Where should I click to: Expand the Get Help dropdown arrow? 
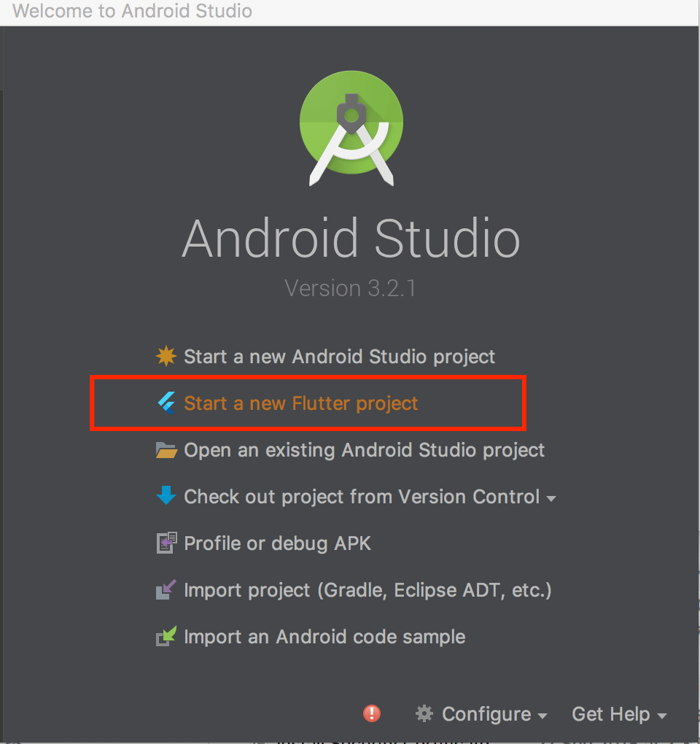[662, 716]
